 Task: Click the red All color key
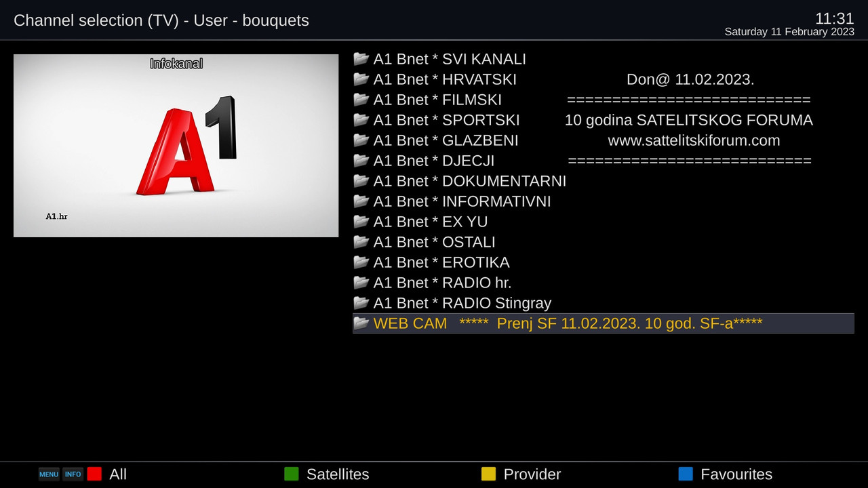(94, 474)
